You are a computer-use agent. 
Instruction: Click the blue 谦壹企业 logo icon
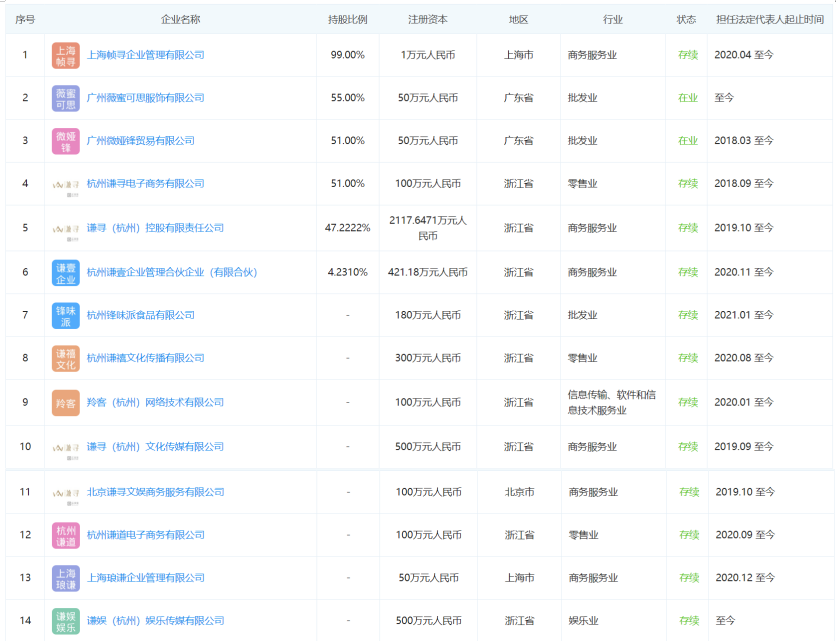65,272
